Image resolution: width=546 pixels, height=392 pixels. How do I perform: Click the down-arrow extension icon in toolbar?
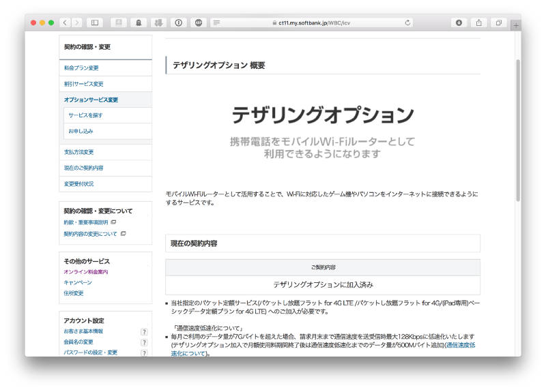158,22
